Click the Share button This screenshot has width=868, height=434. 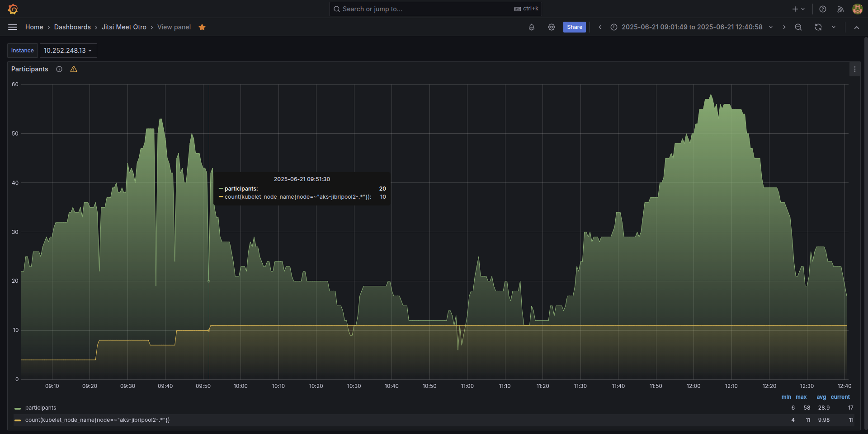pos(574,27)
